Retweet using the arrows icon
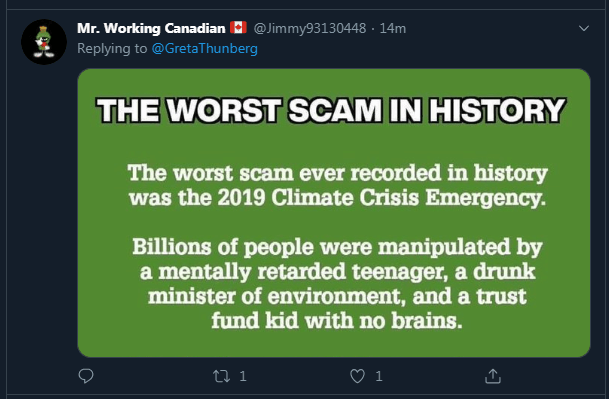 pyautogui.click(x=221, y=376)
